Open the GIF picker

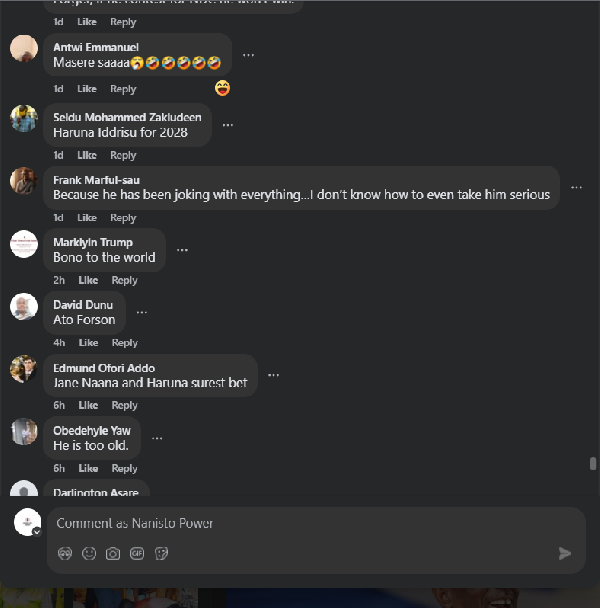tap(137, 553)
